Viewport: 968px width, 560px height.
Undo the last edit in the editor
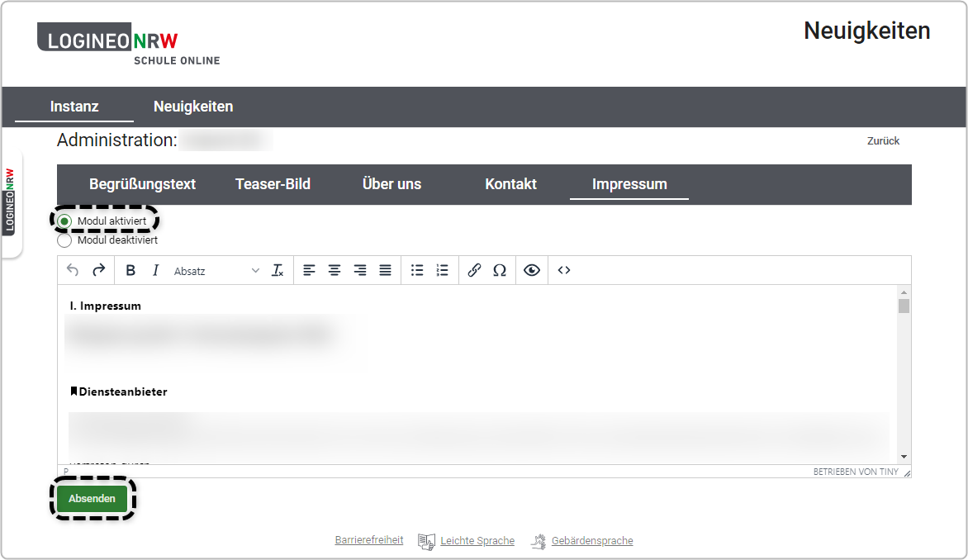(x=73, y=270)
